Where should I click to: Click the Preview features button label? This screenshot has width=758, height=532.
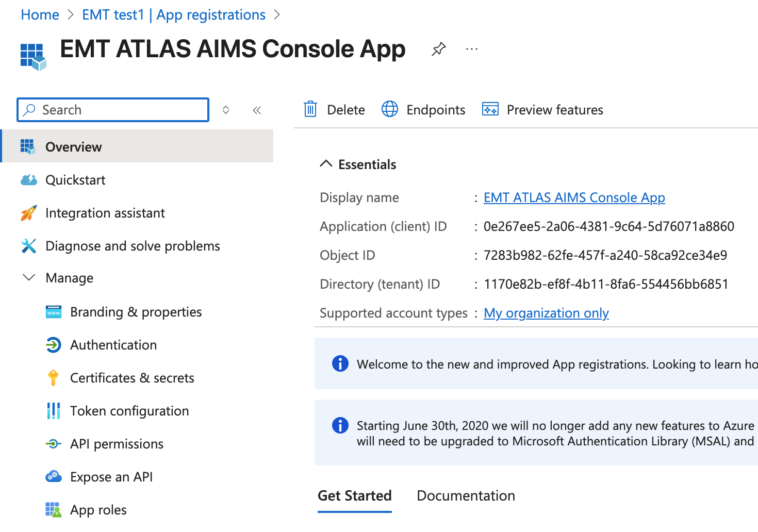click(555, 110)
